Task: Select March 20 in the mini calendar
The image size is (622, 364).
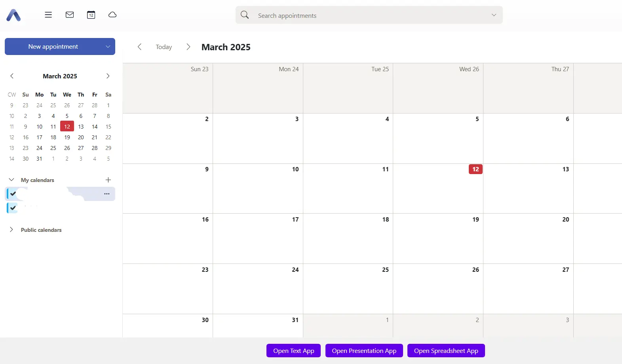Action: pyautogui.click(x=81, y=137)
